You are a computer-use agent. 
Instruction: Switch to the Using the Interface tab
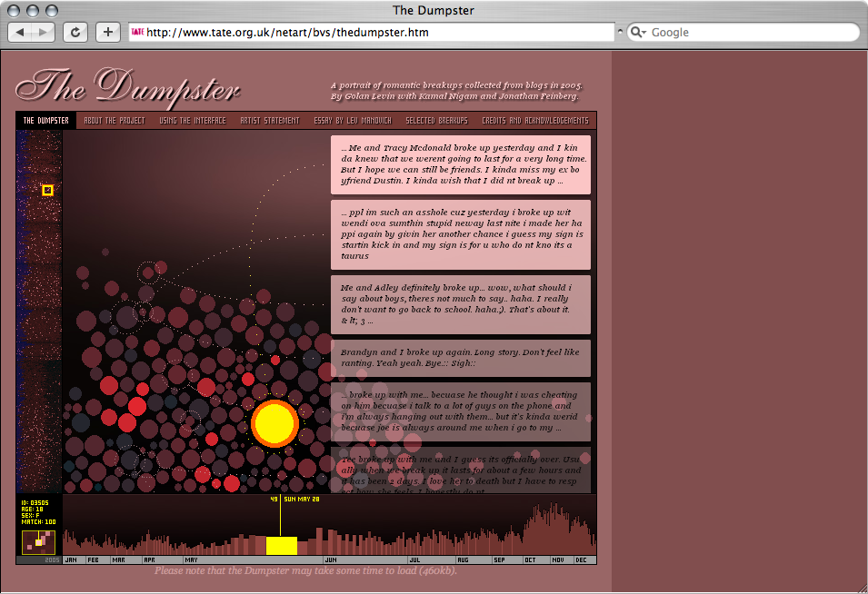192,120
